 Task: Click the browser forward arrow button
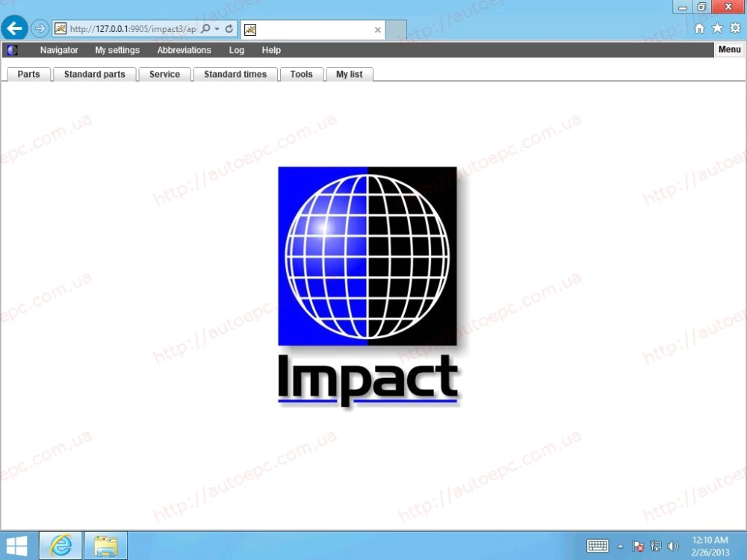point(40,28)
